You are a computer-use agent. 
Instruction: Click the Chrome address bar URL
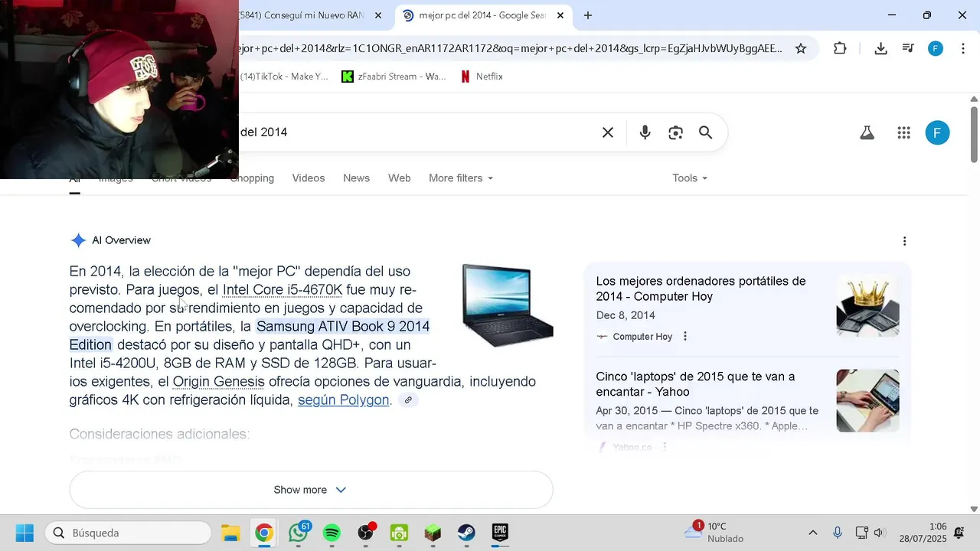point(509,48)
